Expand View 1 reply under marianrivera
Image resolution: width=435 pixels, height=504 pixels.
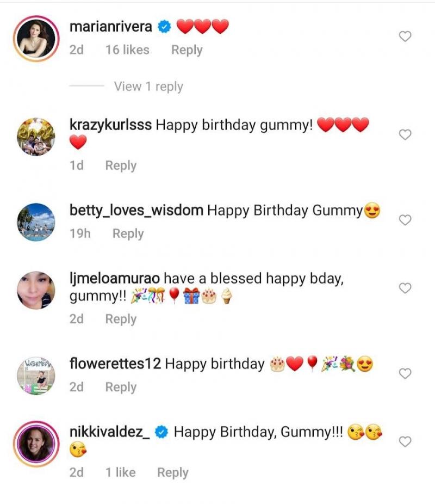pyautogui.click(x=148, y=87)
